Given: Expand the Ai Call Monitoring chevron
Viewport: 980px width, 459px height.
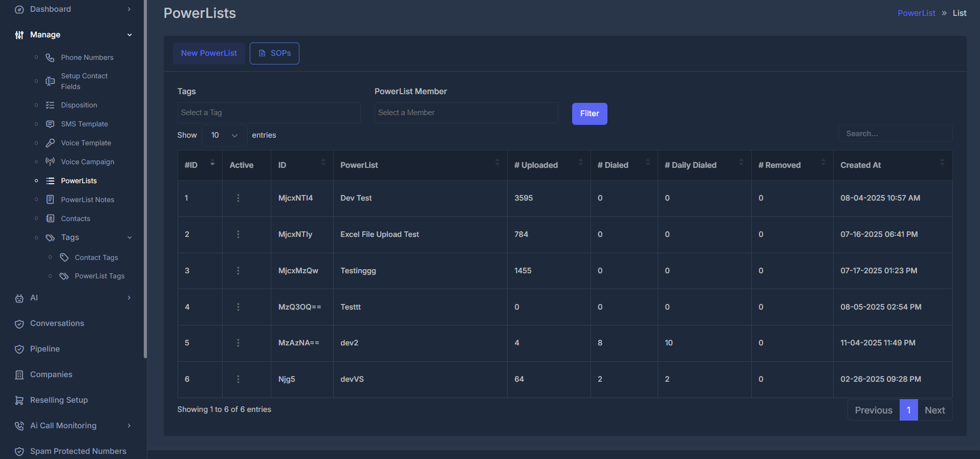Looking at the screenshot, I should 129,426.
